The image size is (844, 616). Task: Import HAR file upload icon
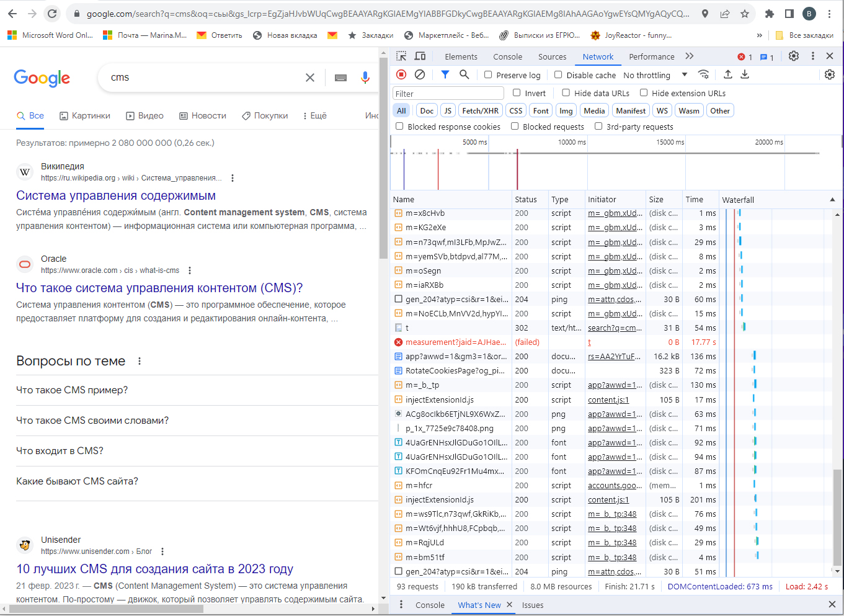728,74
